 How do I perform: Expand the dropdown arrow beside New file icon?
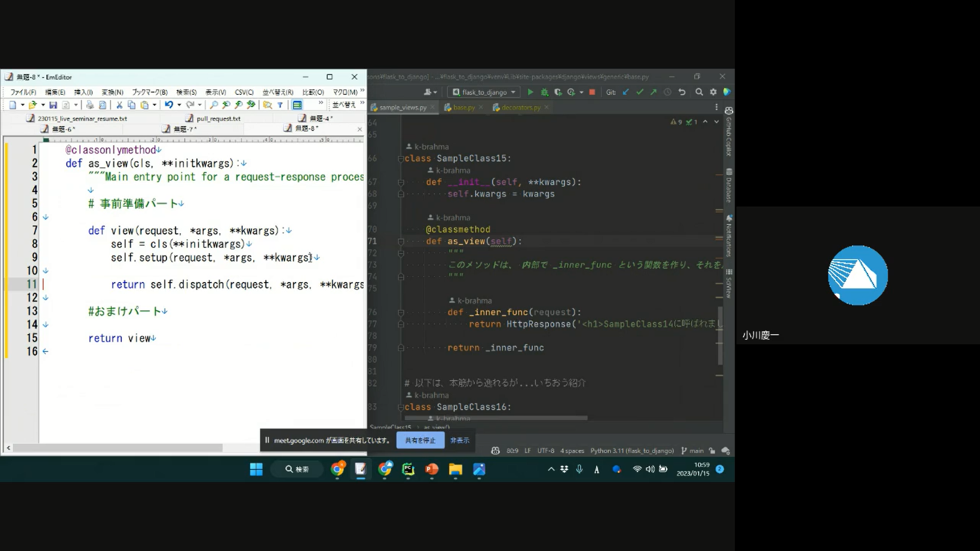tap(22, 105)
